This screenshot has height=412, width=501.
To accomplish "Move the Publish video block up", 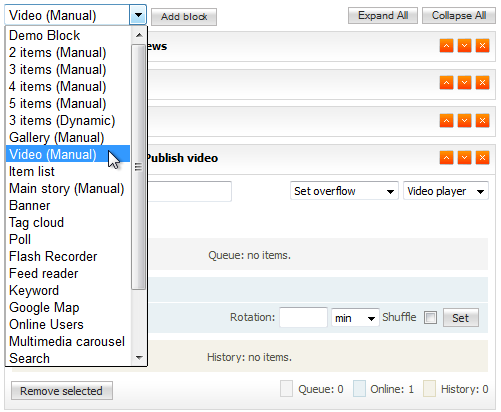I will point(446,158).
